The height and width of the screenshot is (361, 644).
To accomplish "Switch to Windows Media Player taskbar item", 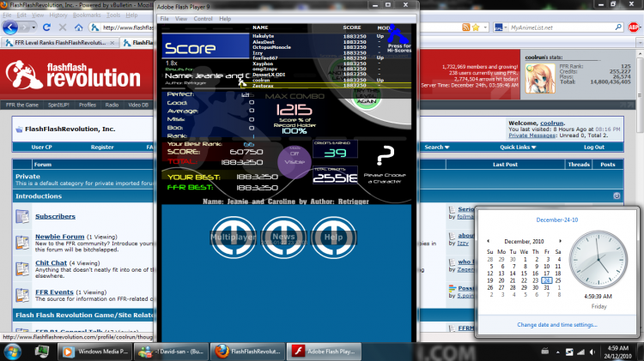I will pos(94,352).
